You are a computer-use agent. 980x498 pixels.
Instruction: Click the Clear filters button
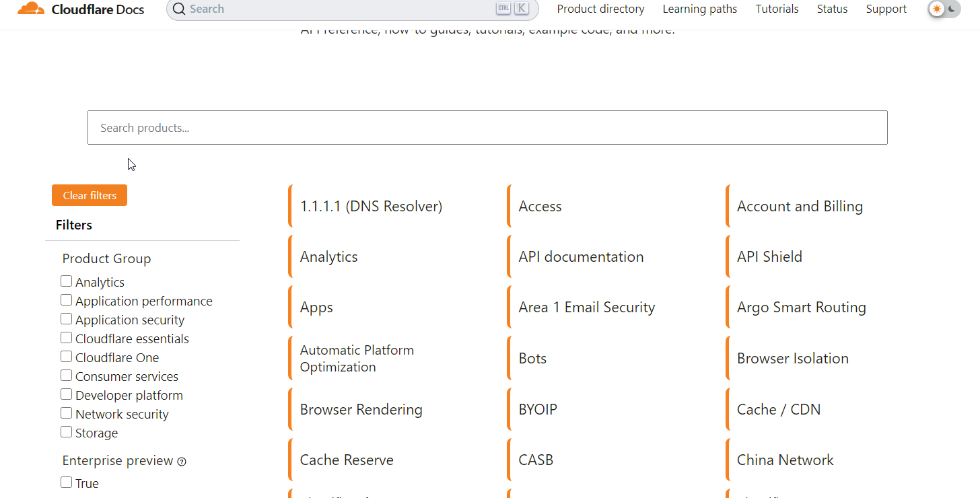pos(90,195)
